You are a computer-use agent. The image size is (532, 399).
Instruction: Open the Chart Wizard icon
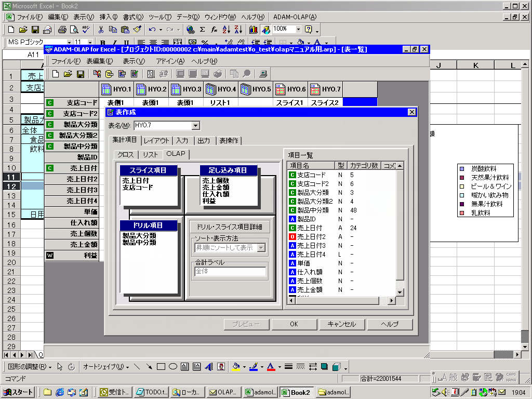[253, 30]
